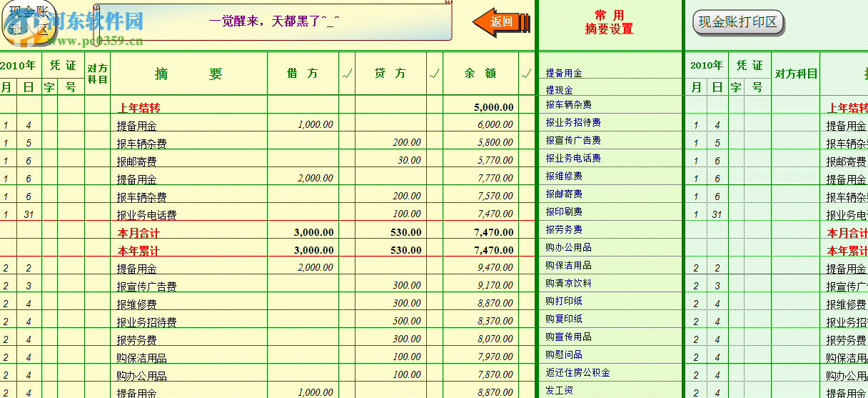Screen dimensions: 868x398
Task: Click the 对方科目 header in the entry area
Action: point(97,74)
